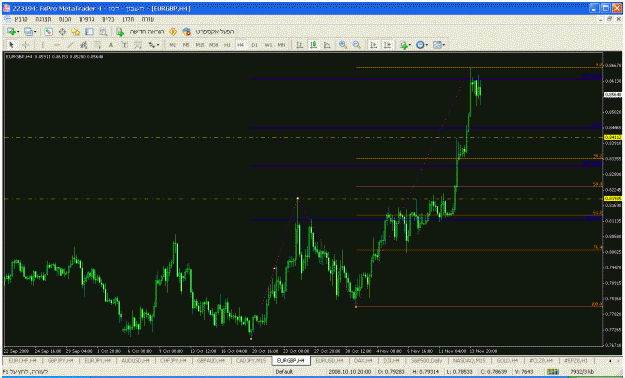
Task: Toggle Chart Shift icon
Action: click(387, 45)
